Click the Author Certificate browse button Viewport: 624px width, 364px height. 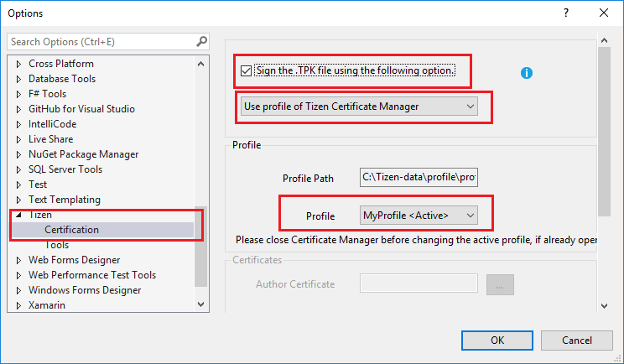pyautogui.click(x=500, y=284)
